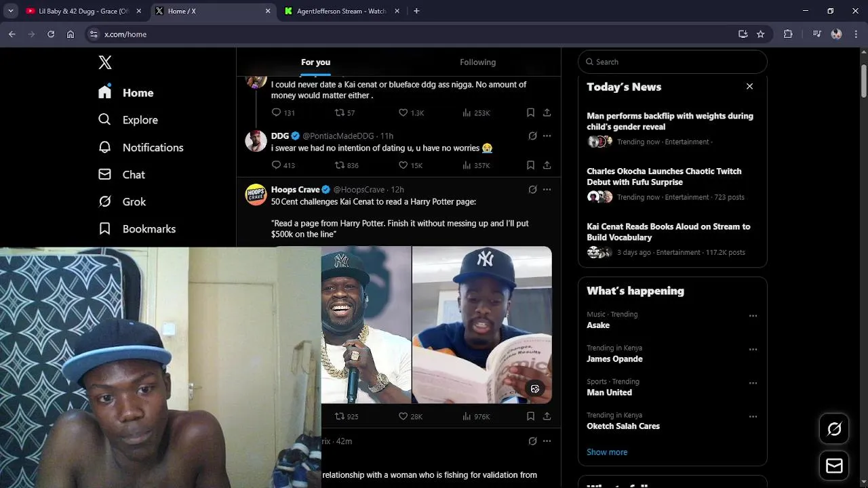Open the Man United trending topic
The image size is (868, 488).
pos(609,392)
